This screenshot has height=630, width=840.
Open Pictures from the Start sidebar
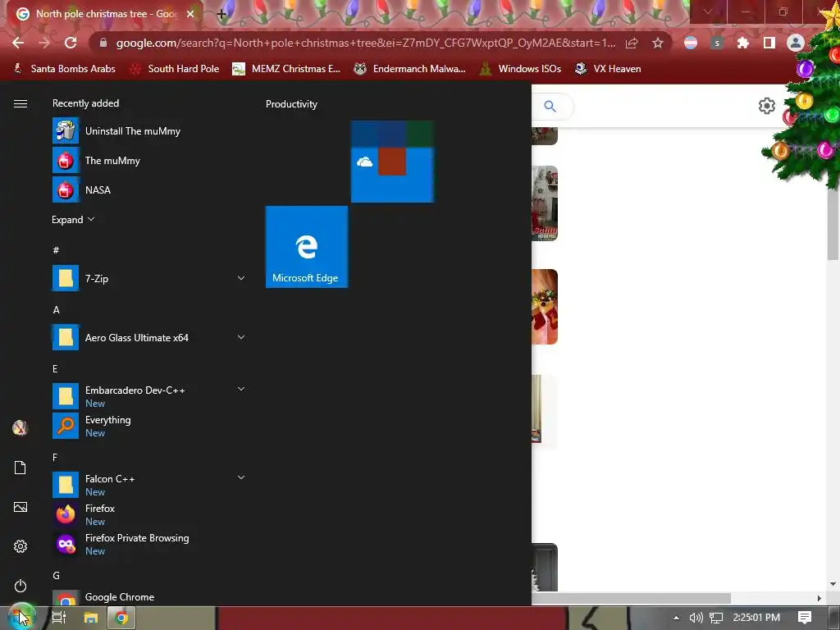click(20, 507)
